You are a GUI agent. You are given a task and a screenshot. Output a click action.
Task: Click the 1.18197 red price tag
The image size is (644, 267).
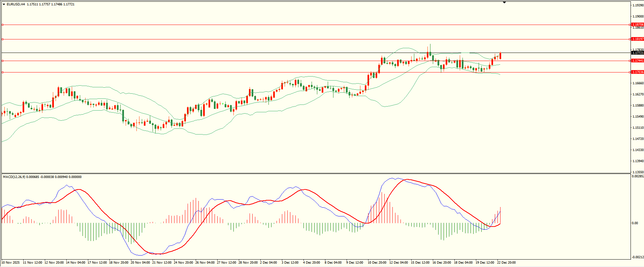(638, 39)
